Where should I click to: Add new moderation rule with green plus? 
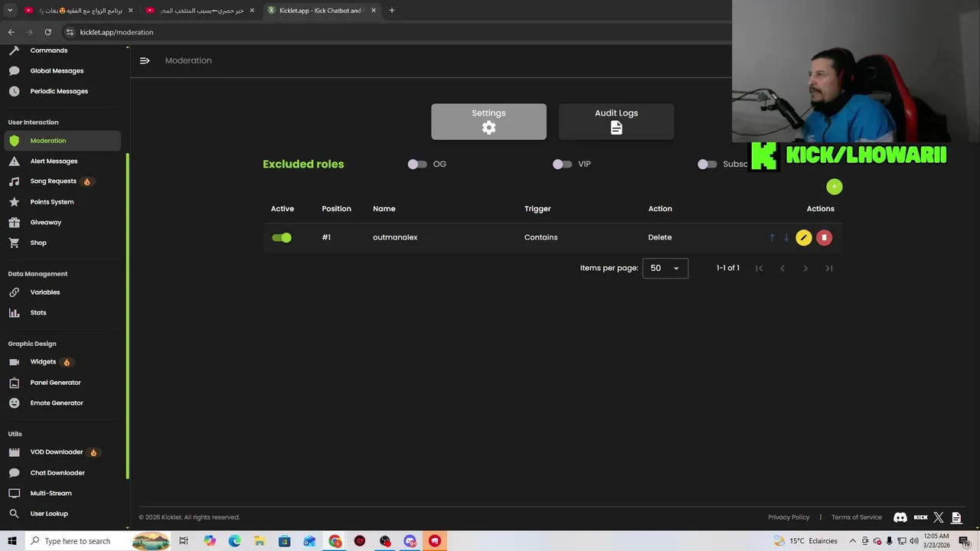click(835, 187)
